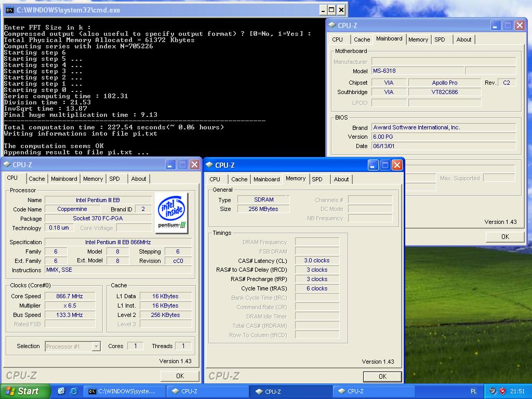Open the Mainboard tab in the CPU-Z Memory window
This screenshot has height=399, width=532.
click(x=267, y=179)
